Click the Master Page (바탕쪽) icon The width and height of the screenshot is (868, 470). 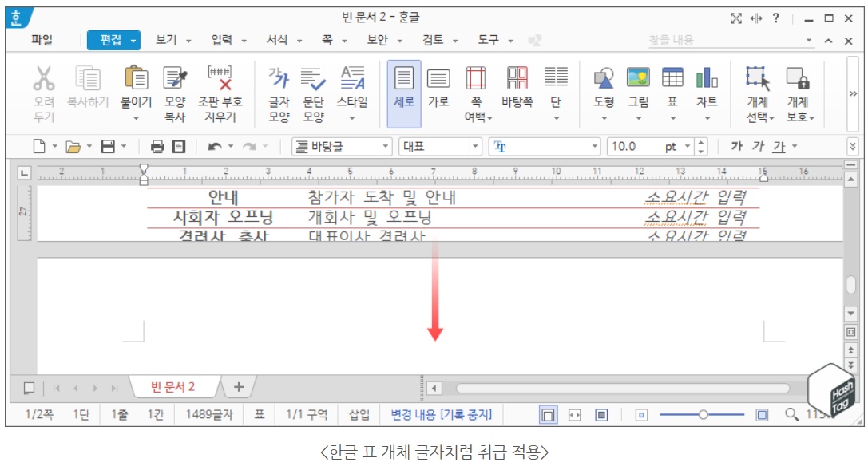517,78
